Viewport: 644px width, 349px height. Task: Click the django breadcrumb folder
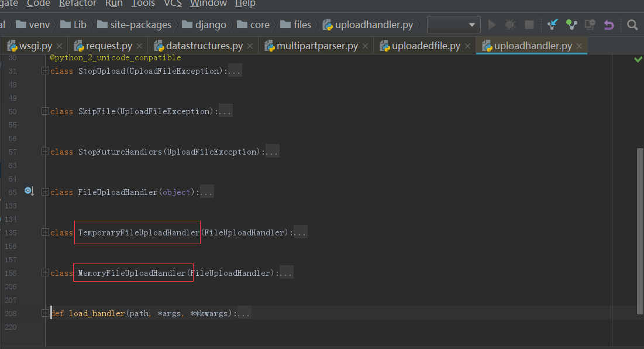204,25
